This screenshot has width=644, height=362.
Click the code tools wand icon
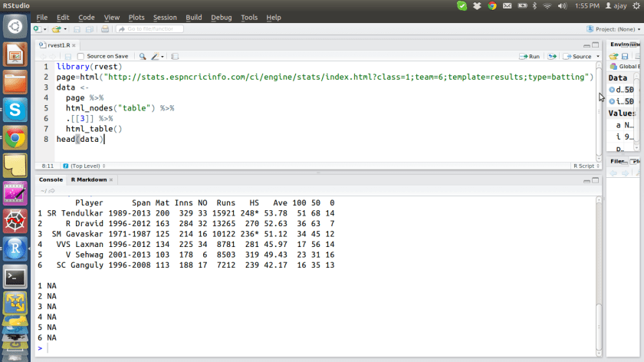pyautogui.click(x=155, y=56)
